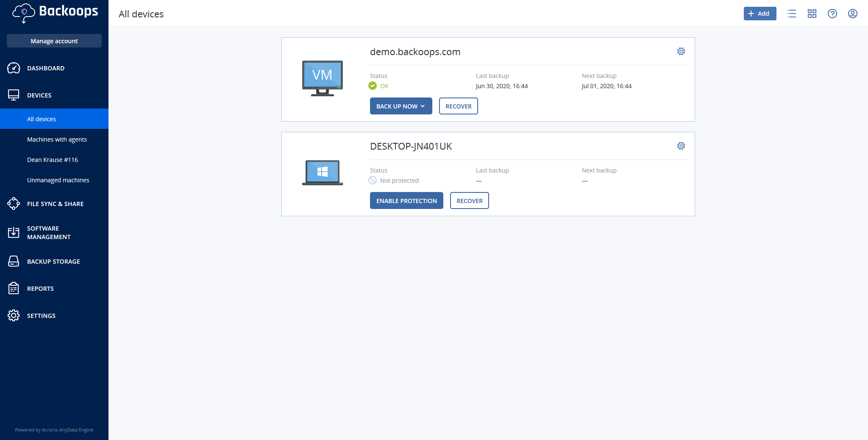Click Manage account button
This screenshot has width=868, height=440.
[x=54, y=41]
